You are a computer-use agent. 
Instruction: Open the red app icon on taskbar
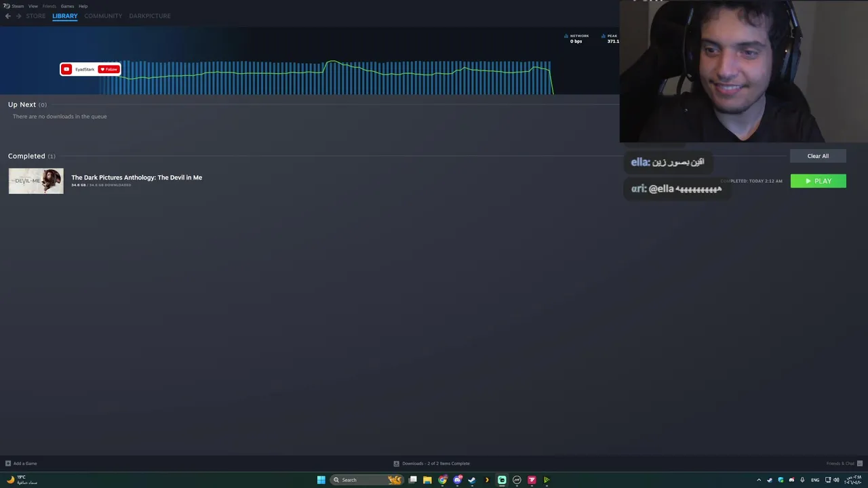tap(532, 480)
